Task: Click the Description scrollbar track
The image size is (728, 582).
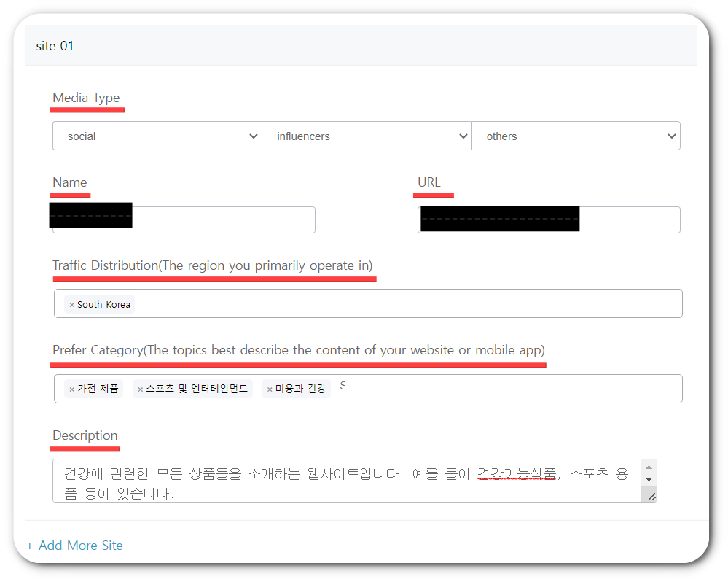Action: pos(649,474)
